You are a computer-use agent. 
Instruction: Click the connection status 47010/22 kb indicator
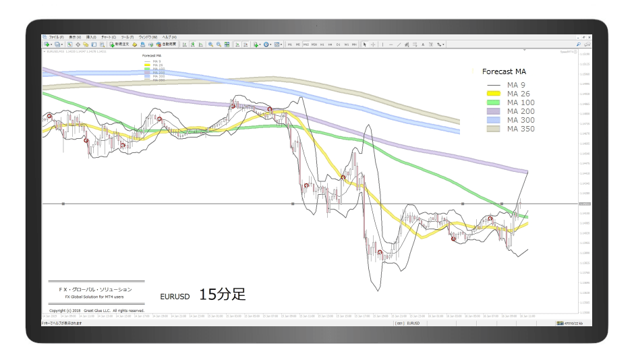[x=569, y=323]
